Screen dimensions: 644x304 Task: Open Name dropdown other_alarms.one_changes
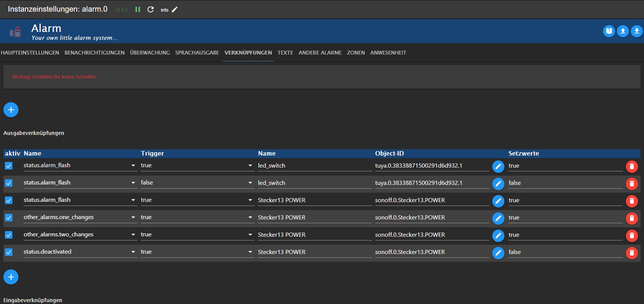[x=81, y=217]
